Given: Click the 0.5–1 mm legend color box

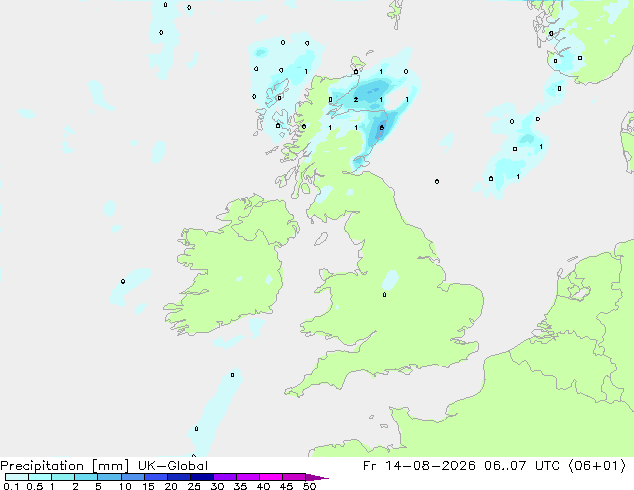Looking at the screenshot, I should click(40, 477).
